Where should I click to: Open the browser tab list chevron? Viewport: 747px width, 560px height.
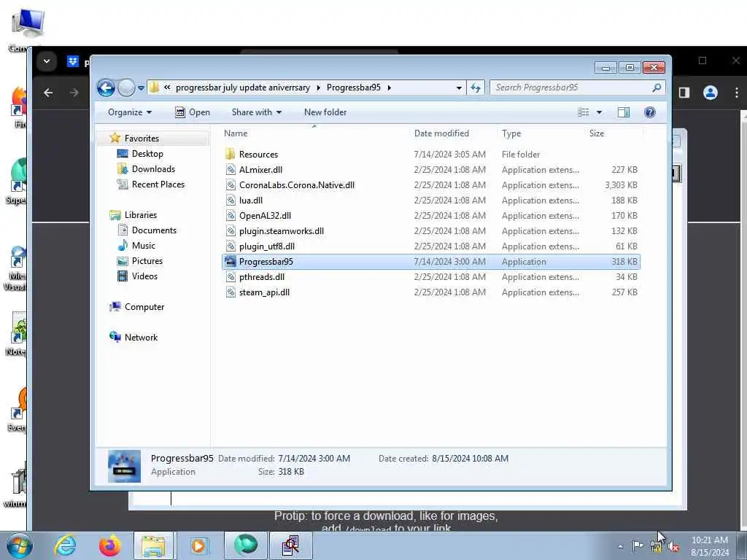pos(46,61)
